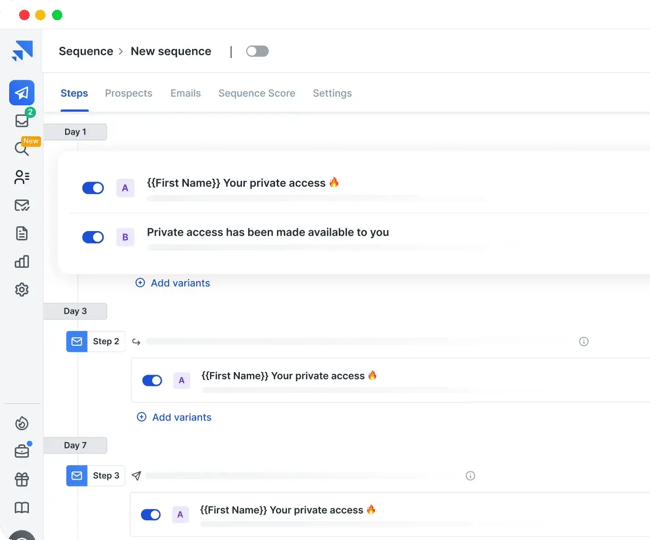Image resolution: width=650 pixels, height=540 pixels.
Task: Turn off Step 2 variant A toggle
Action: click(152, 380)
